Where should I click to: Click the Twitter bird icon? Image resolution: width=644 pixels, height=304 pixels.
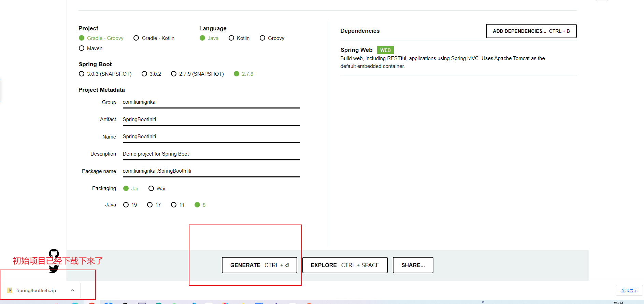[54, 269]
